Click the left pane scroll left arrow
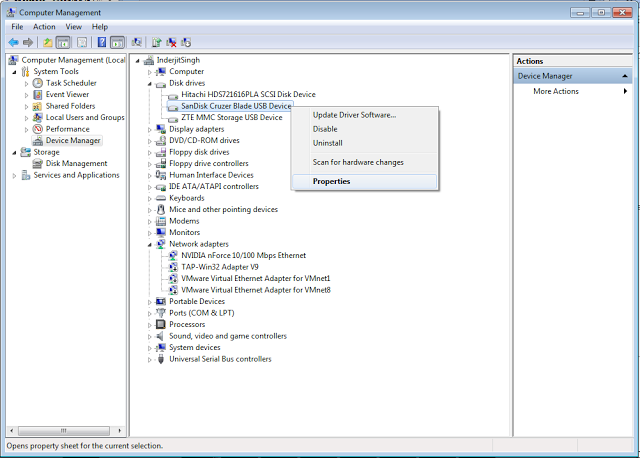 [x=11, y=431]
